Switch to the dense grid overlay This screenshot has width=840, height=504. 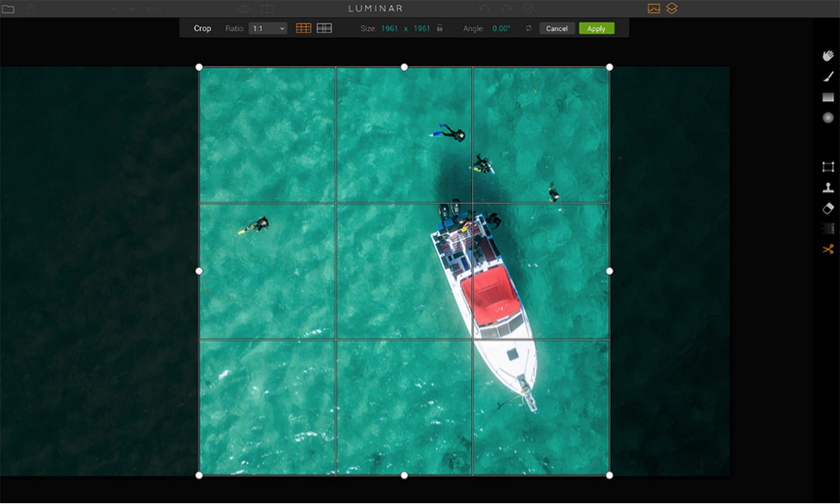(324, 28)
